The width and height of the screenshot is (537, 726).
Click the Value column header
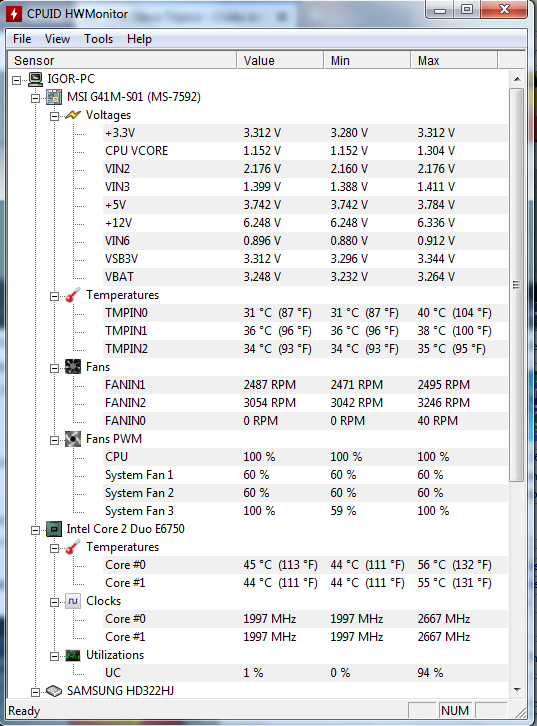(x=280, y=61)
